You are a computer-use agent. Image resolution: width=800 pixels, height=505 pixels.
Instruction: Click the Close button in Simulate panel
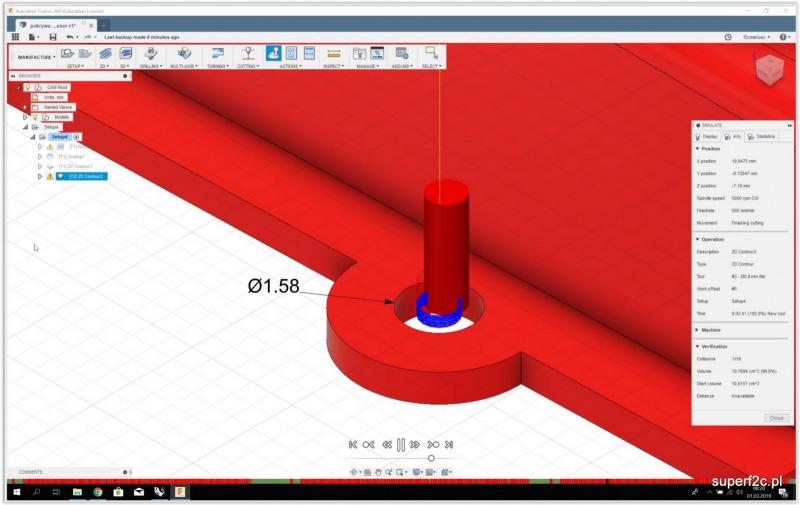click(x=776, y=417)
